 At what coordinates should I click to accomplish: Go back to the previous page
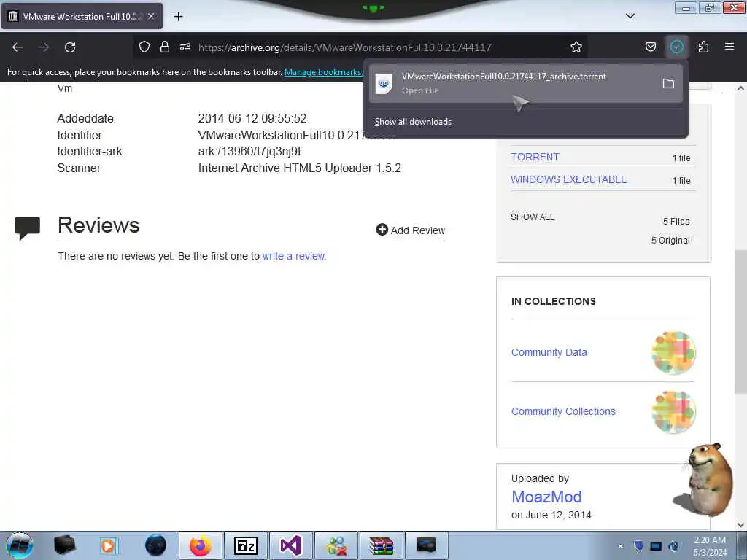18,47
